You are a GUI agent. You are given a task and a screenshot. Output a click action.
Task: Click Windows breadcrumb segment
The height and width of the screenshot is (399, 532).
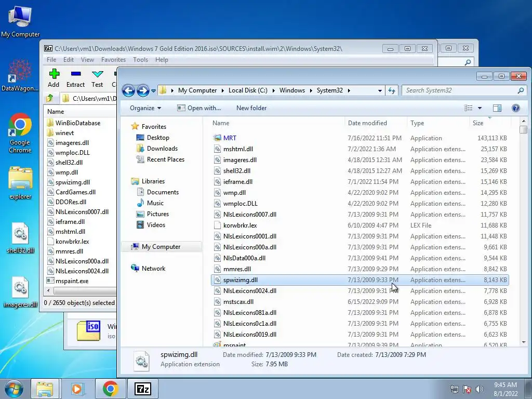click(x=292, y=90)
